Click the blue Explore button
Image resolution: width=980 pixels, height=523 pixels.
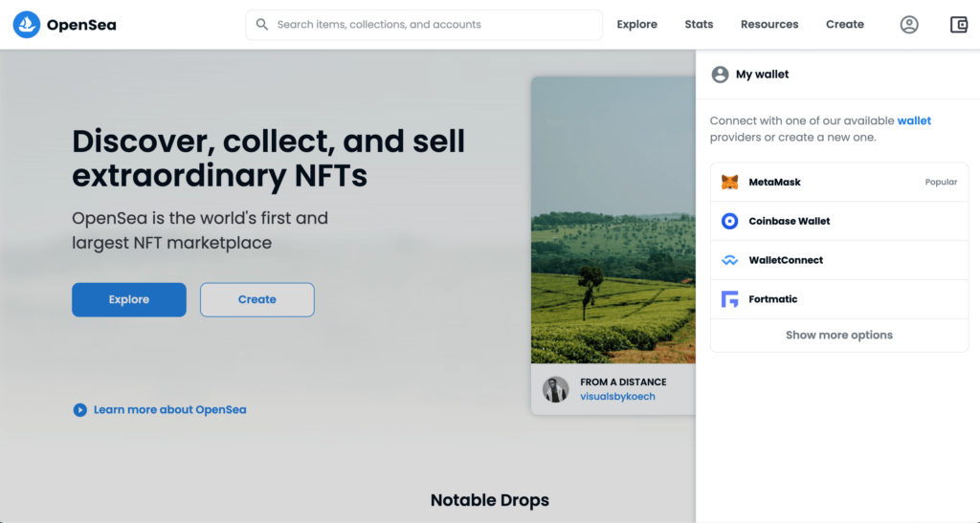[129, 299]
